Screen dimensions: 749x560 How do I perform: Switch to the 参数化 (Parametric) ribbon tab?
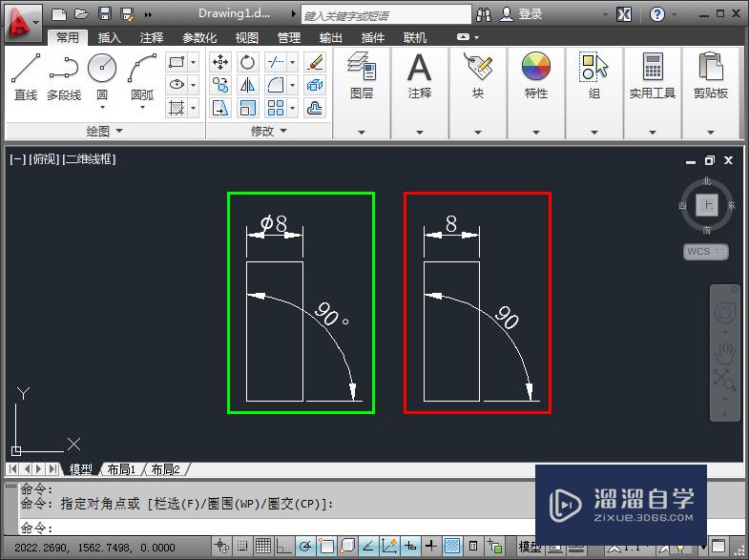click(x=199, y=37)
